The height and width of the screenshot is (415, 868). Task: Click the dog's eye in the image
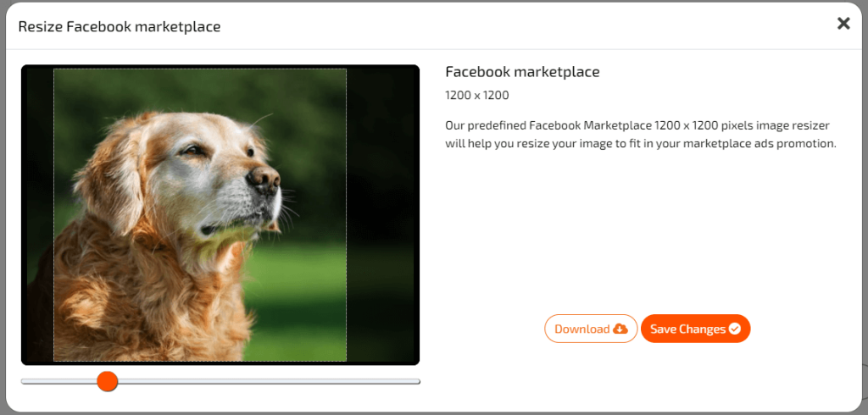click(x=196, y=151)
